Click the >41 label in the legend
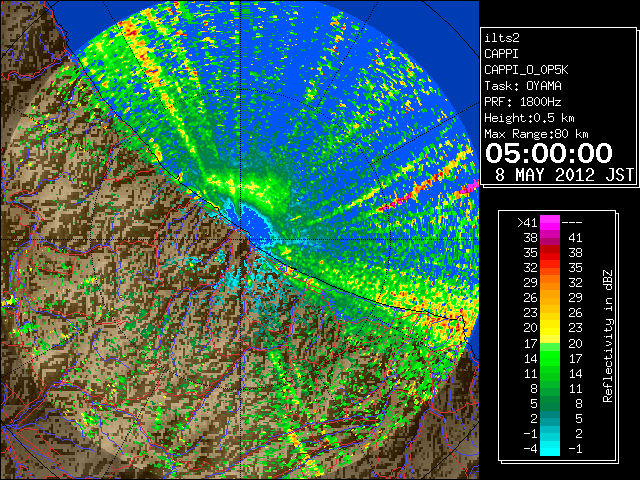 pos(527,222)
